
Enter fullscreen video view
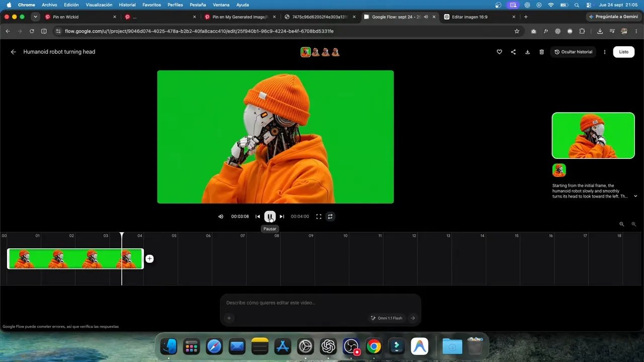(x=318, y=217)
